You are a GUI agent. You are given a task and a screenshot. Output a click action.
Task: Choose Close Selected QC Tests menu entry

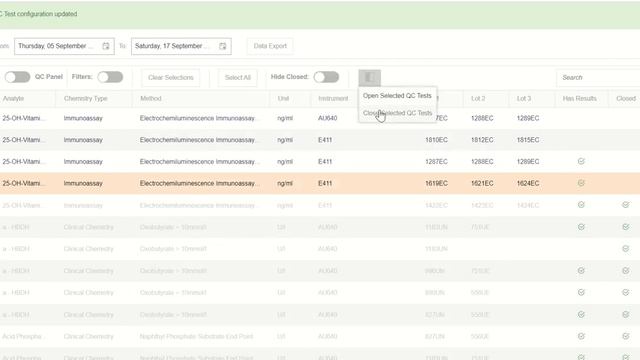[397, 113]
